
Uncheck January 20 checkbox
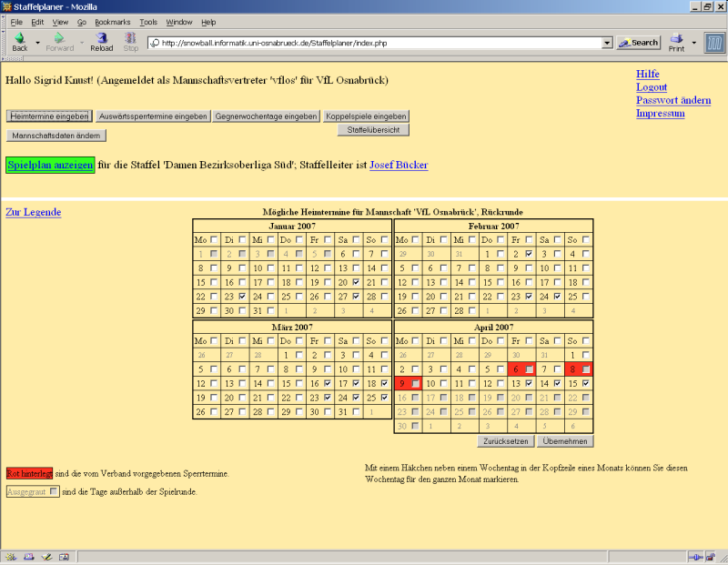point(356,282)
